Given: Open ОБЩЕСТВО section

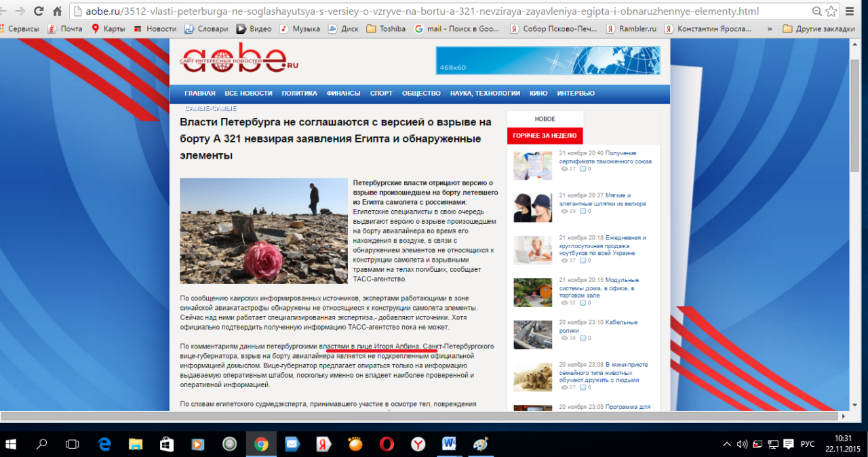Looking at the screenshot, I should coord(421,94).
